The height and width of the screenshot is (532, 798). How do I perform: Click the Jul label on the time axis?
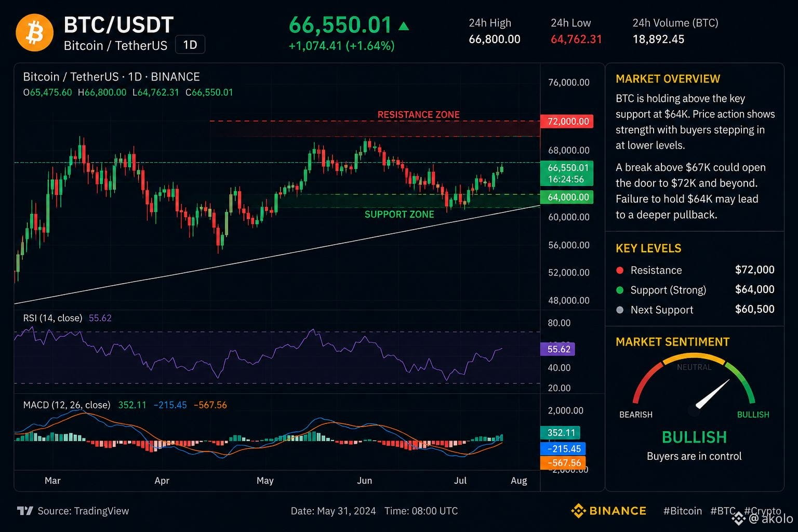460,481
